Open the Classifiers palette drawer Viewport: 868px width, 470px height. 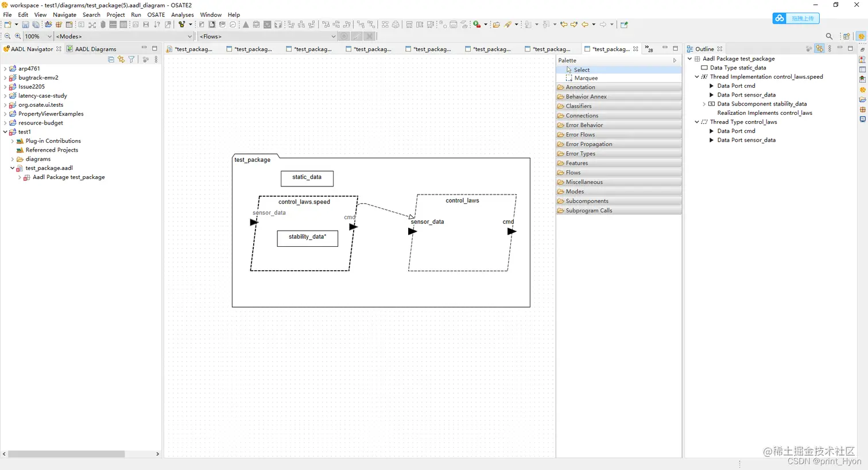(x=619, y=106)
